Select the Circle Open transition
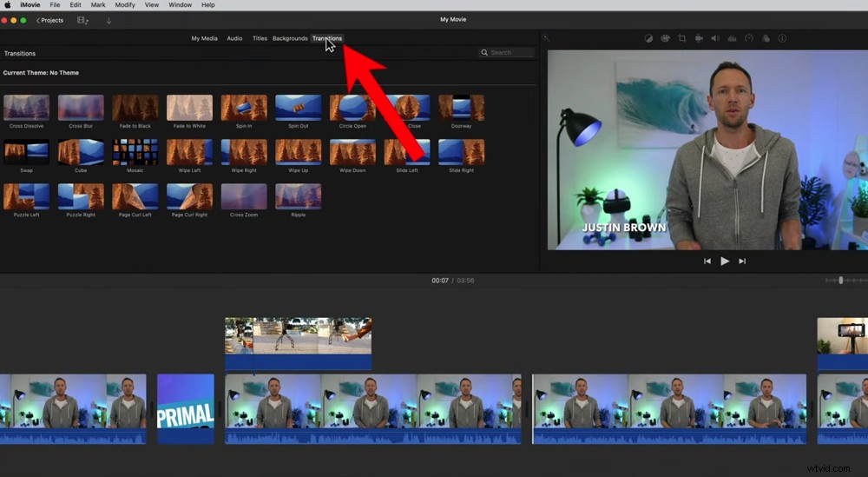Screen dimensions: 868x477 pyautogui.click(x=352, y=108)
